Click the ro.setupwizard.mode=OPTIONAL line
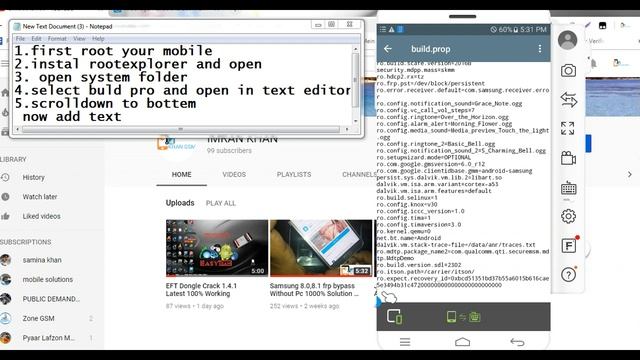This screenshot has width=640, height=360. [x=424, y=158]
